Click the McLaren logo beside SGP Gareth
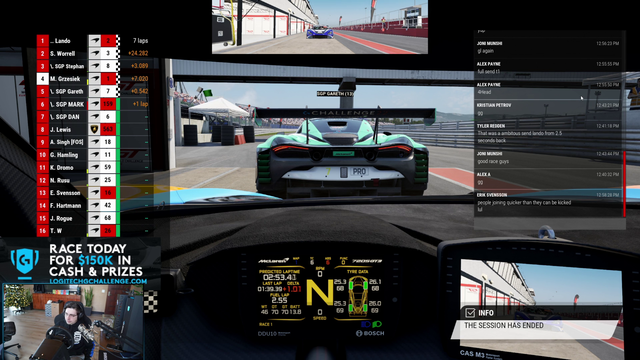This screenshot has height=360, width=640. (x=95, y=91)
